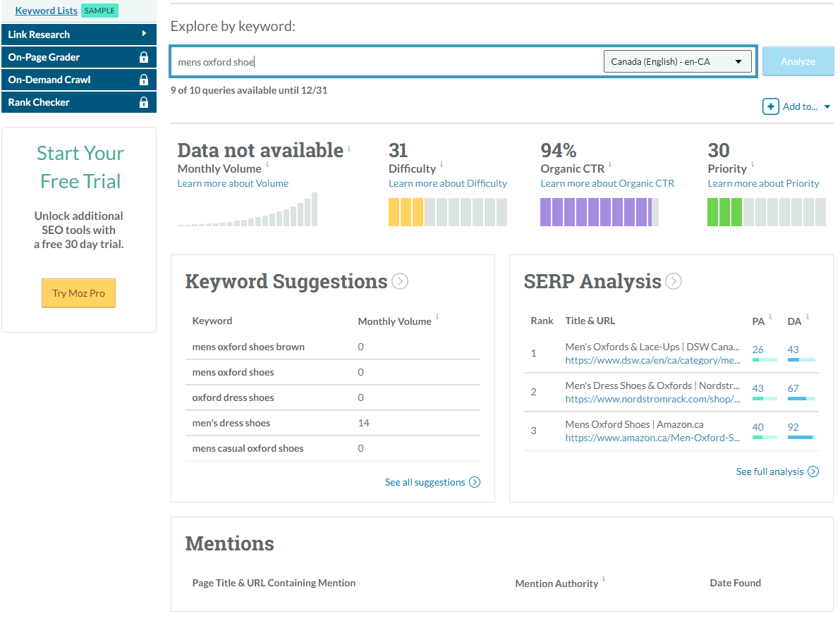Expand the Link Research menu
The image size is (840, 623).
click(x=79, y=35)
